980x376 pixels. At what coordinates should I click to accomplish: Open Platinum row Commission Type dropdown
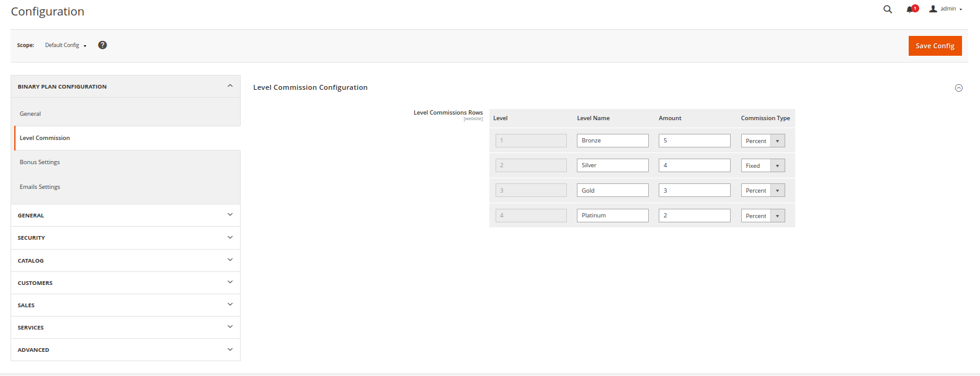click(763, 216)
